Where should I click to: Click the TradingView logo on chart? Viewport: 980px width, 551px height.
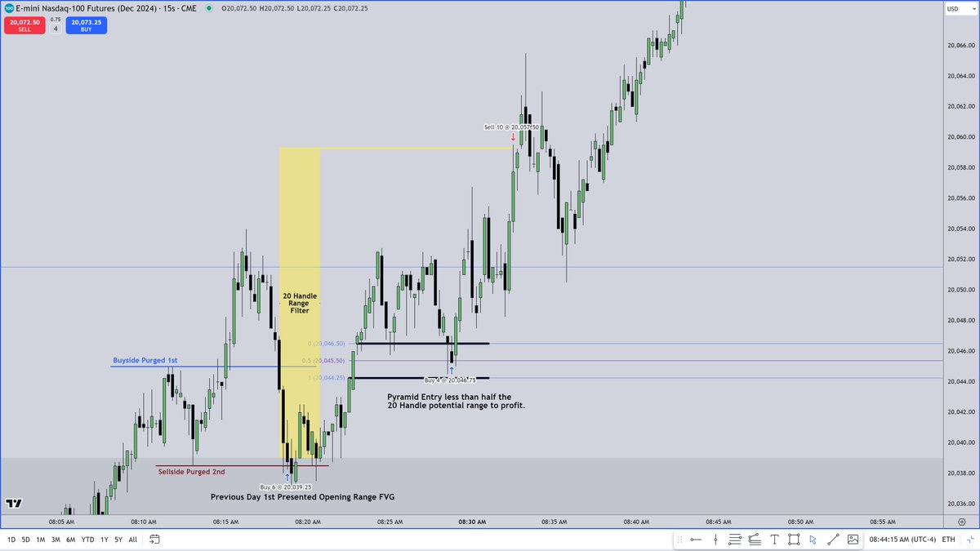[x=13, y=503]
